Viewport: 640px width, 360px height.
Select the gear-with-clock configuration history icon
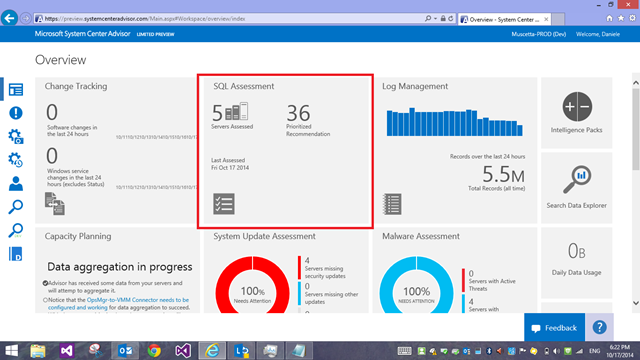16,160
